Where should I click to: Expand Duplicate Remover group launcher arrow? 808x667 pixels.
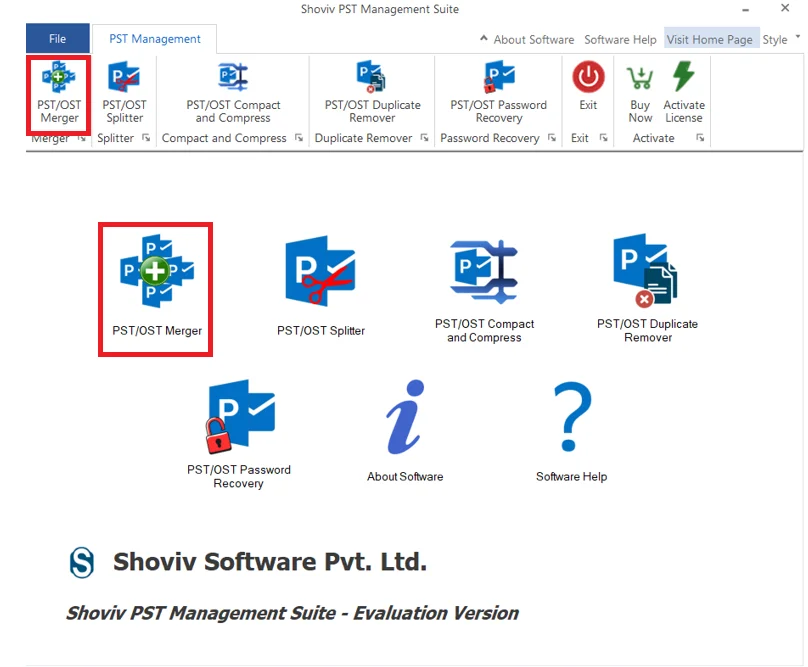click(425, 138)
